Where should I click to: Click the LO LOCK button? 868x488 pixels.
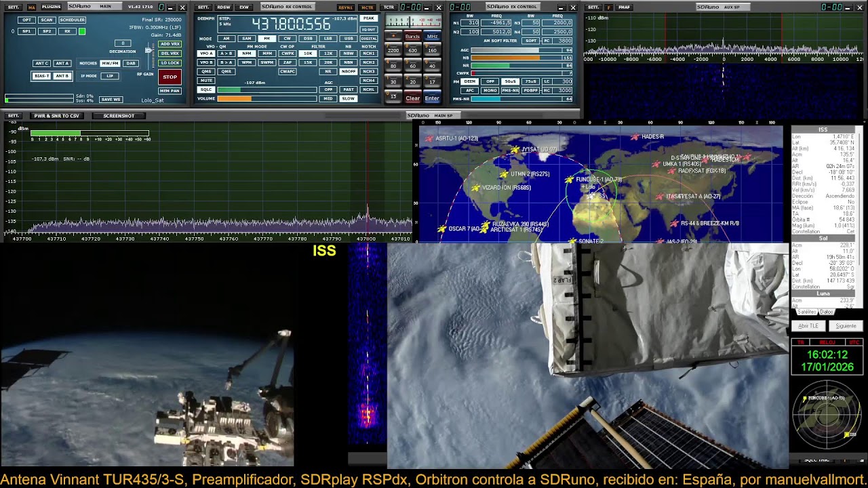coord(170,63)
